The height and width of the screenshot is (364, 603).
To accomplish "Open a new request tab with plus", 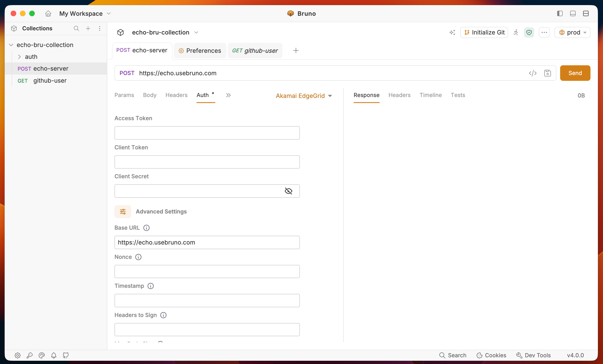I will click(296, 51).
